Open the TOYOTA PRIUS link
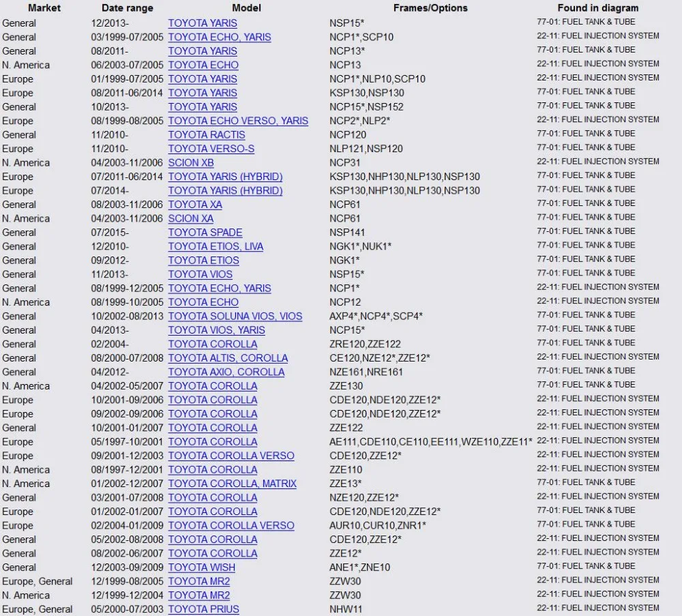 203,609
